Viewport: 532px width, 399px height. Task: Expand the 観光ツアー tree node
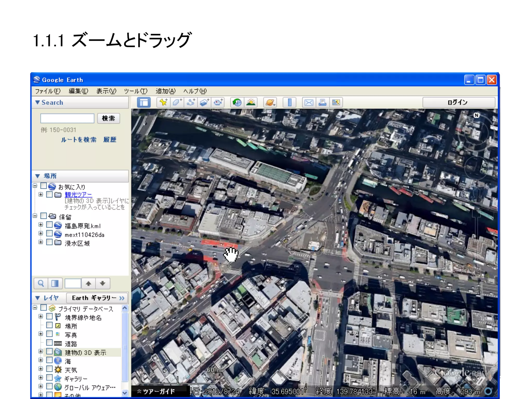pyautogui.click(x=41, y=194)
